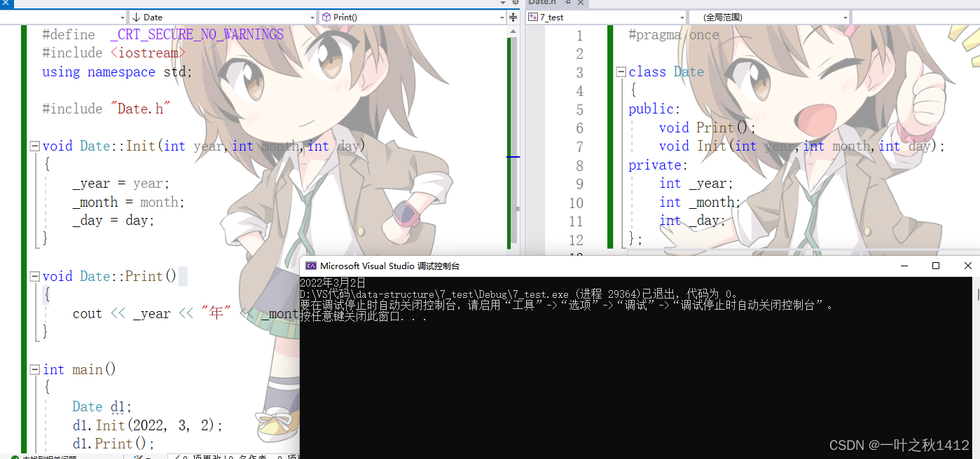Open the empty member dropdown right of (全局范围)
The image size is (980, 459).
point(915,18)
